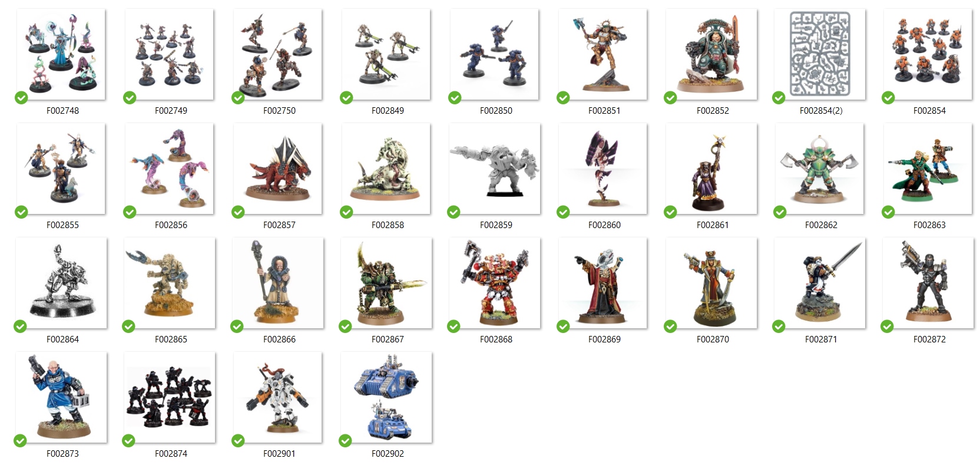The image size is (980, 465).
Task: Click the sync status badge on F002852
Action: pos(670,98)
